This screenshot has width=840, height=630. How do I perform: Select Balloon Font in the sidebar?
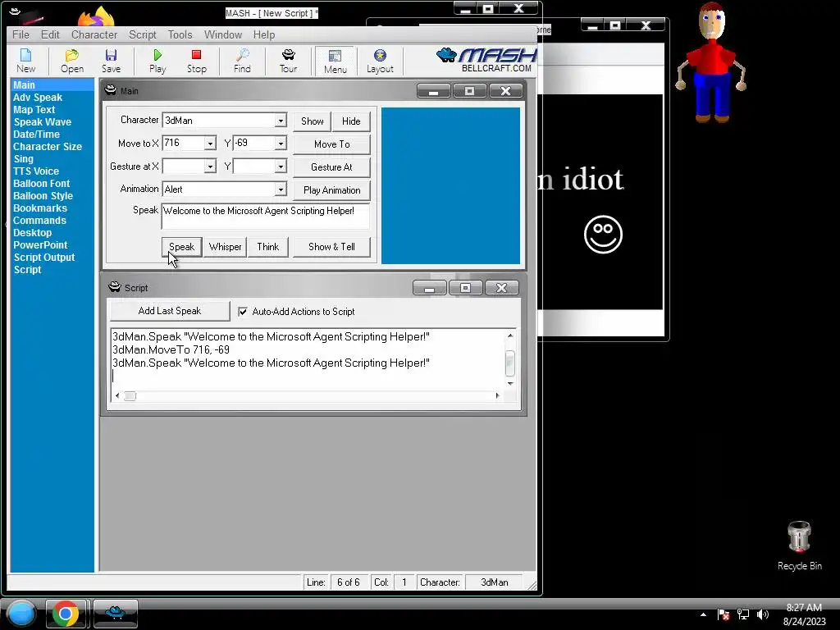(x=41, y=184)
